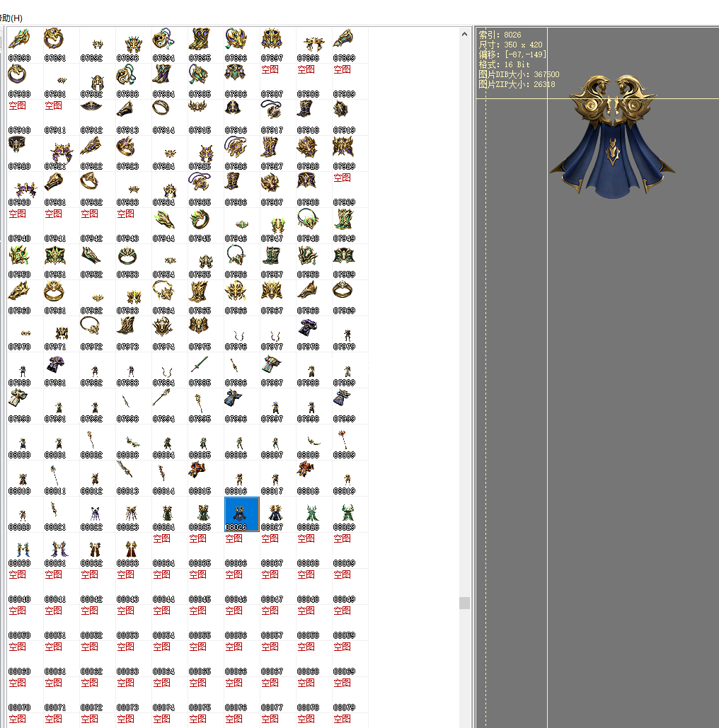Select sprite thumbnail 08018

(x=314, y=478)
